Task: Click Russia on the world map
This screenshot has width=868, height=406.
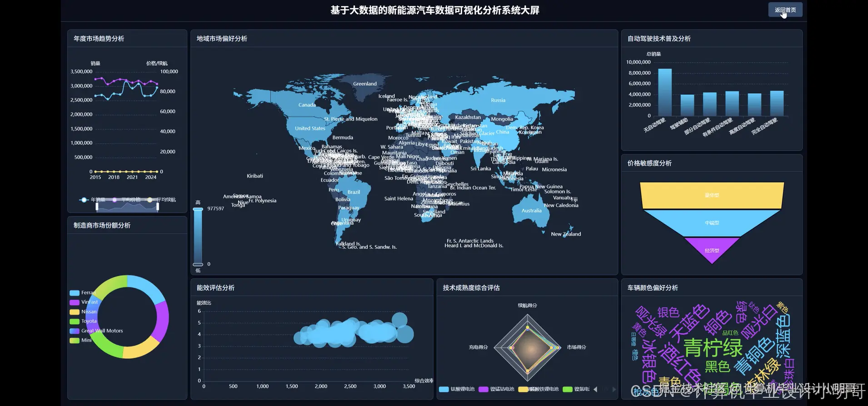Action: (x=498, y=100)
